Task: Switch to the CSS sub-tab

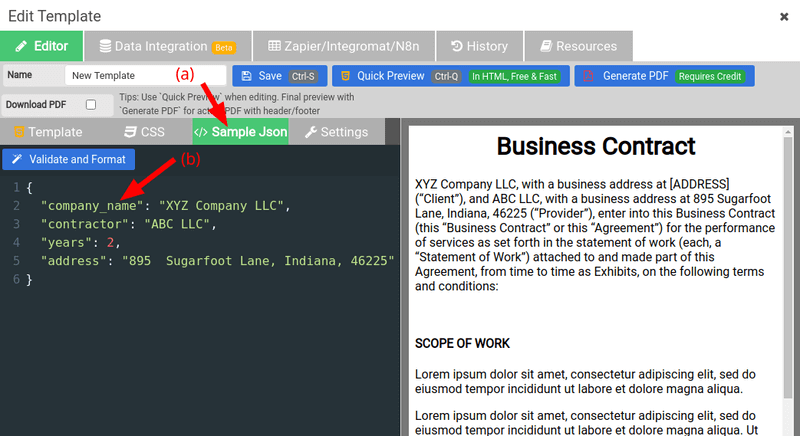Action: tap(144, 132)
